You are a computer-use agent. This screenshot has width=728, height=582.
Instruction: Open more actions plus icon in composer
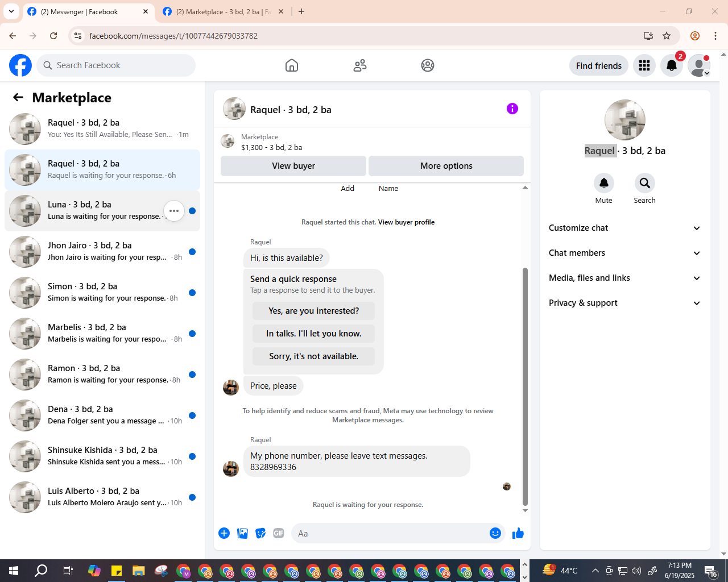pos(224,533)
